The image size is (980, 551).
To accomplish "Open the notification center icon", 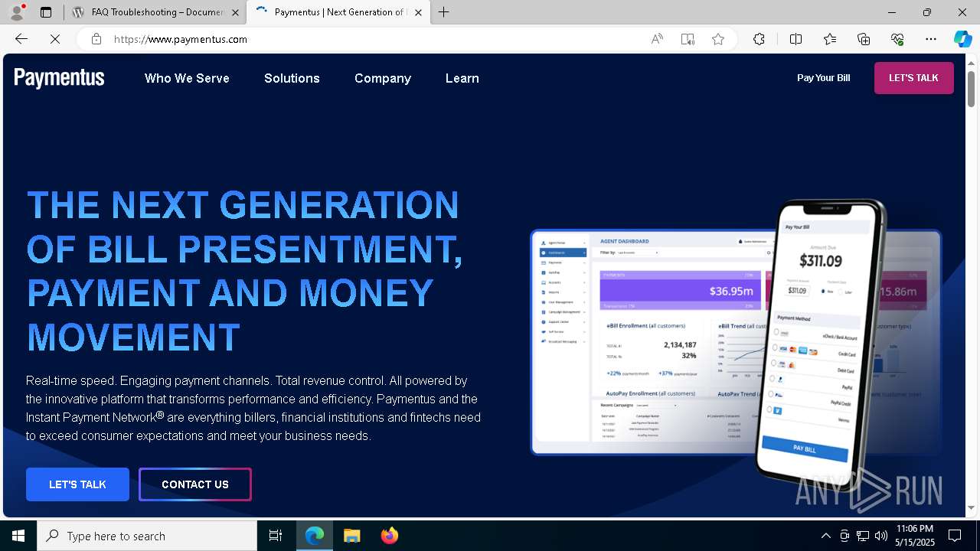I will 955,536.
